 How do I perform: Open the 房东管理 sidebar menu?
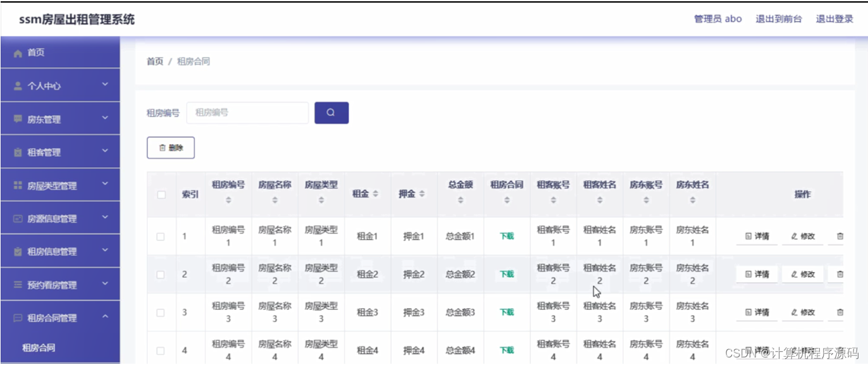(60, 119)
